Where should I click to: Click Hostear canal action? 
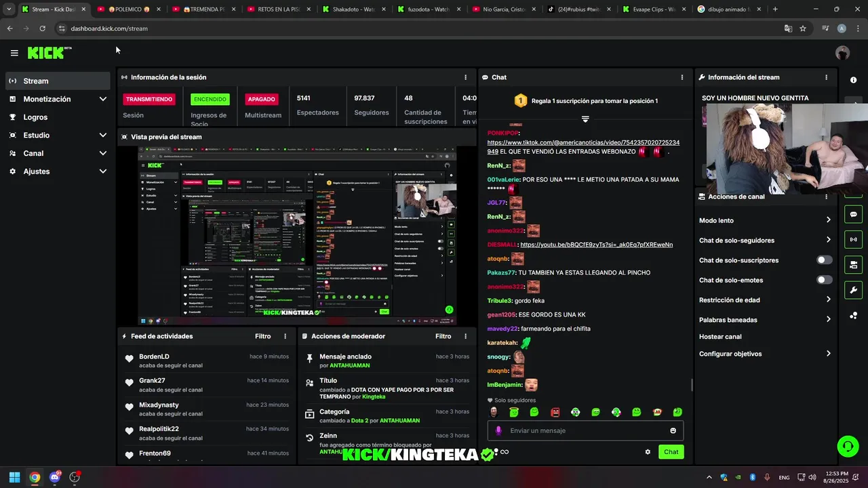[720, 337]
